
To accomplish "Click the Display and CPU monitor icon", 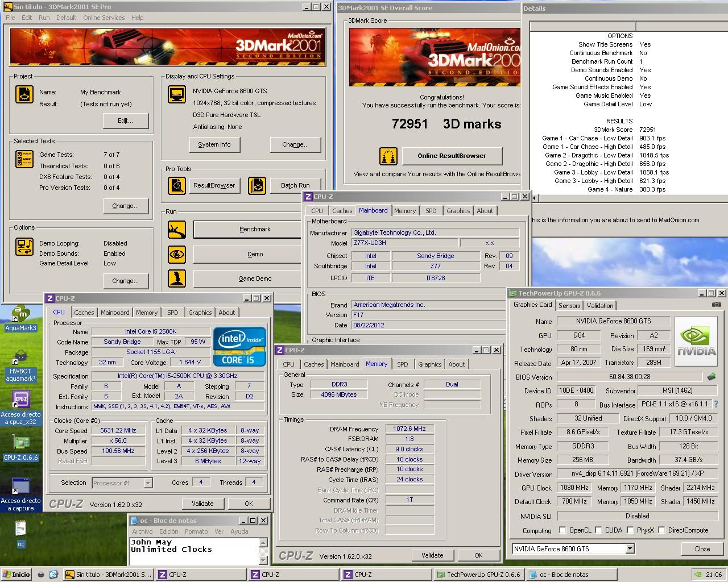I will click(x=177, y=94).
